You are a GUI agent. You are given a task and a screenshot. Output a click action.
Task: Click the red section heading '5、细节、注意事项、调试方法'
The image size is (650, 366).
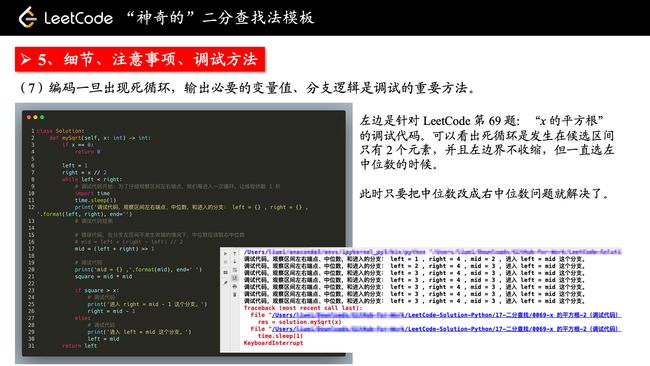(x=140, y=60)
